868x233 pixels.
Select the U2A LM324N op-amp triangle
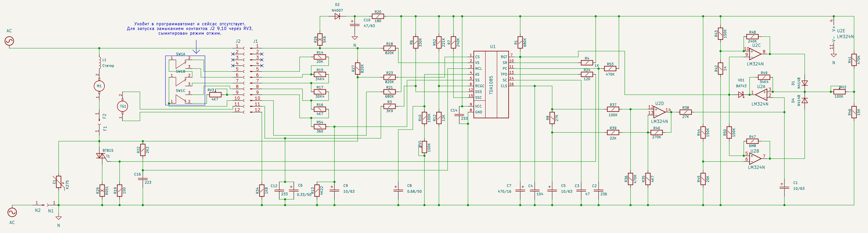(762, 95)
